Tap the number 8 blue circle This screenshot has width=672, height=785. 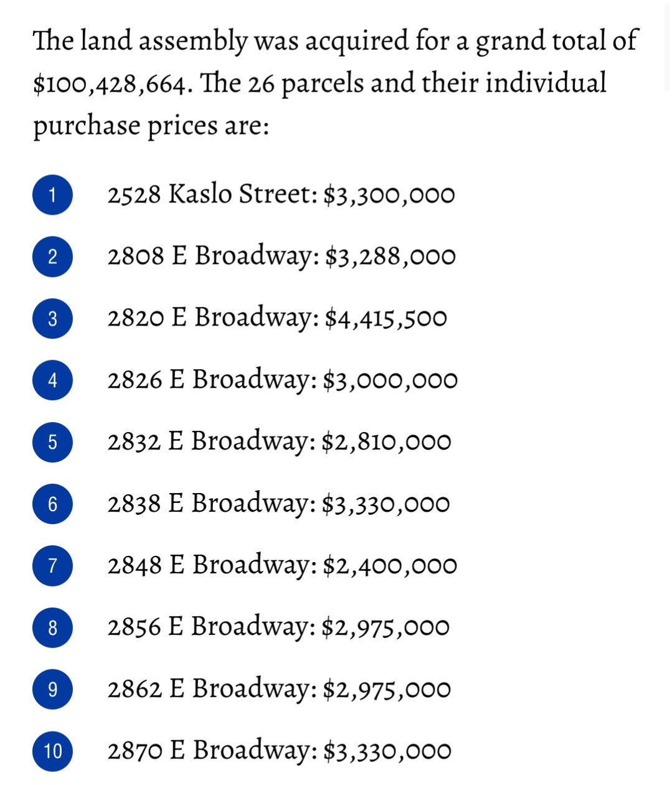(52, 627)
